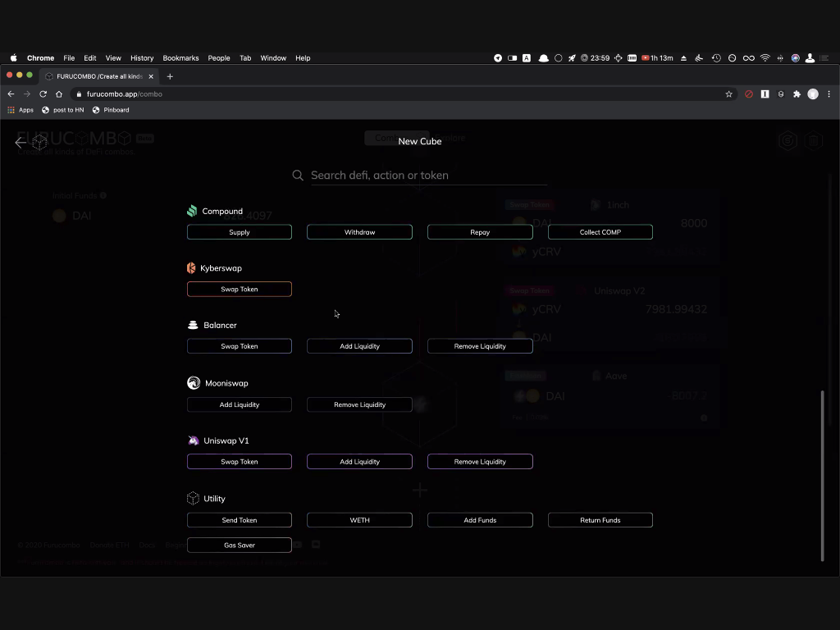
Task: Choose Balancer Add Liquidity
Action: [359, 346]
